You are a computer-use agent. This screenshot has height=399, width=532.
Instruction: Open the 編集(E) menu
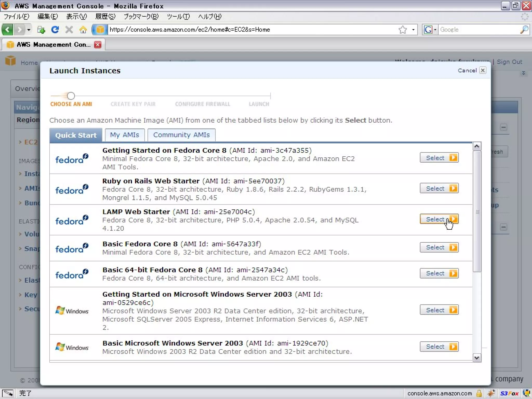point(48,17)
